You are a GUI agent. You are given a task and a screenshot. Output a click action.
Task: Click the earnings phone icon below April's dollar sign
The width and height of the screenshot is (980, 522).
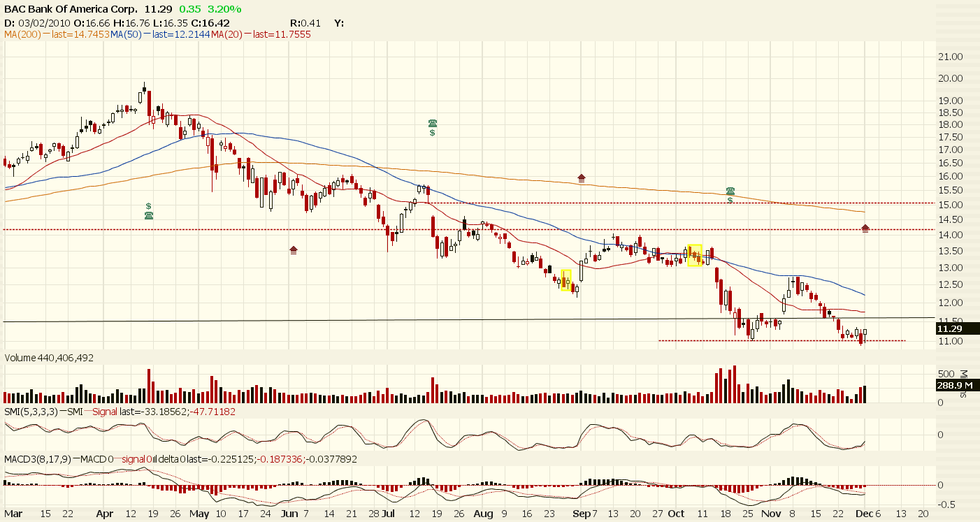149,215
